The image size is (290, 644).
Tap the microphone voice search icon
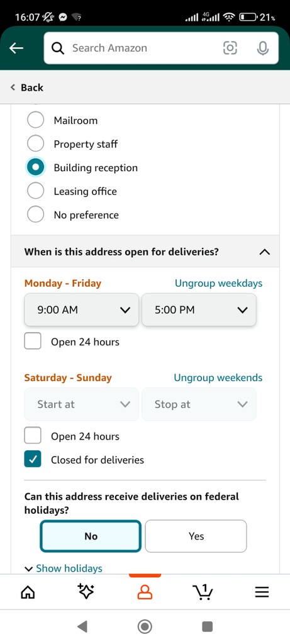click(262, 48)
